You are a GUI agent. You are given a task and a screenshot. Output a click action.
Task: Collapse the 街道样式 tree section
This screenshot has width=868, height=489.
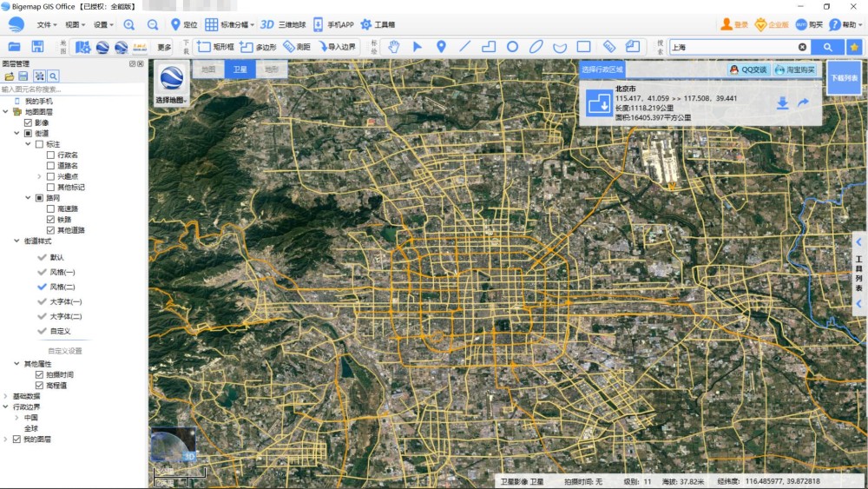click(16, 241)
